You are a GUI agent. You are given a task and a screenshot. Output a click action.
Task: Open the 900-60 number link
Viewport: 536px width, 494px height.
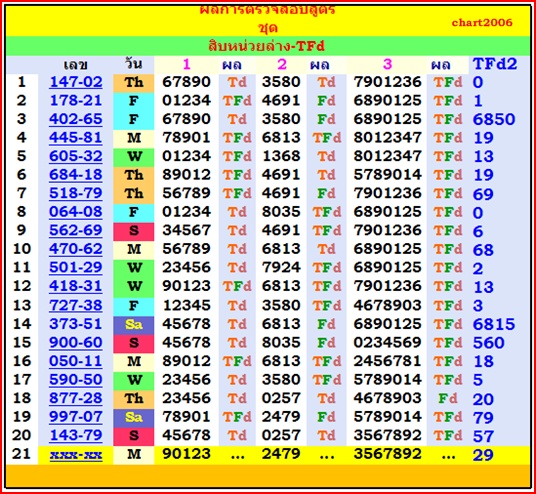coord(76,343)
